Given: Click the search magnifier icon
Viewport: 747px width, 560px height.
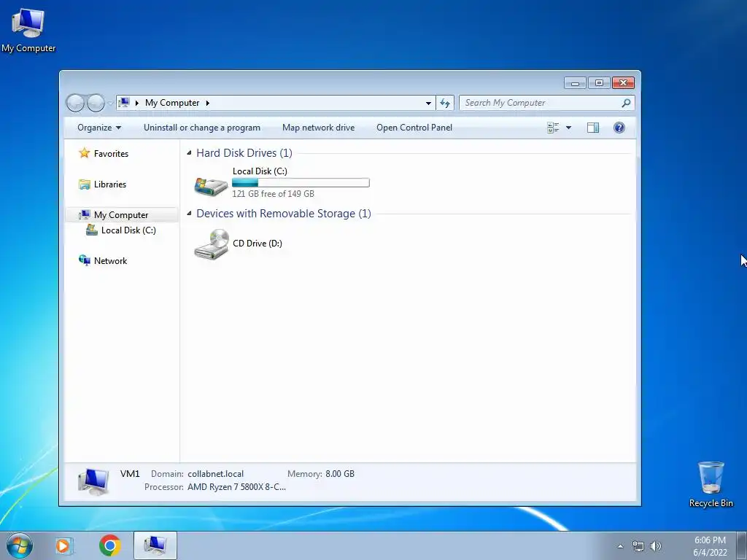Looking at the screenshot, I should pyautogui.click(x=626, y=103).
